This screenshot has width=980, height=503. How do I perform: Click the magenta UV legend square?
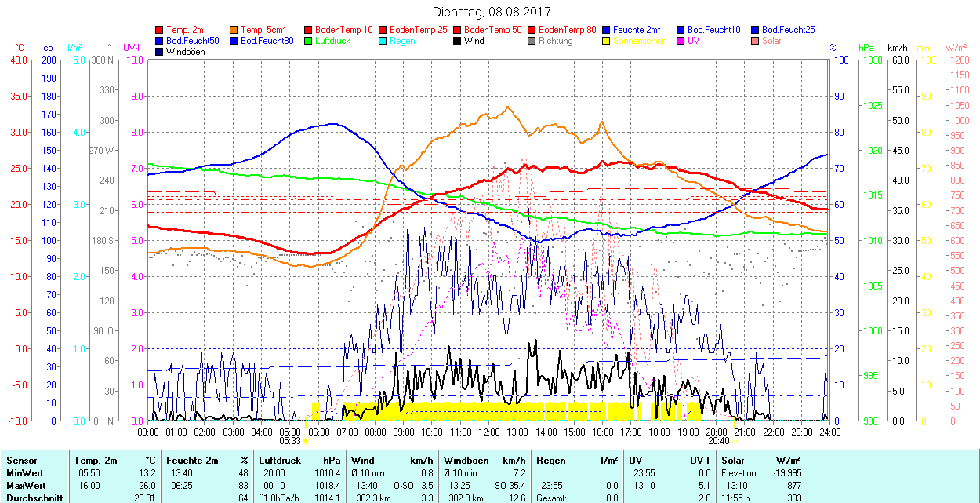pyautogui.click(x=681, y=41)
